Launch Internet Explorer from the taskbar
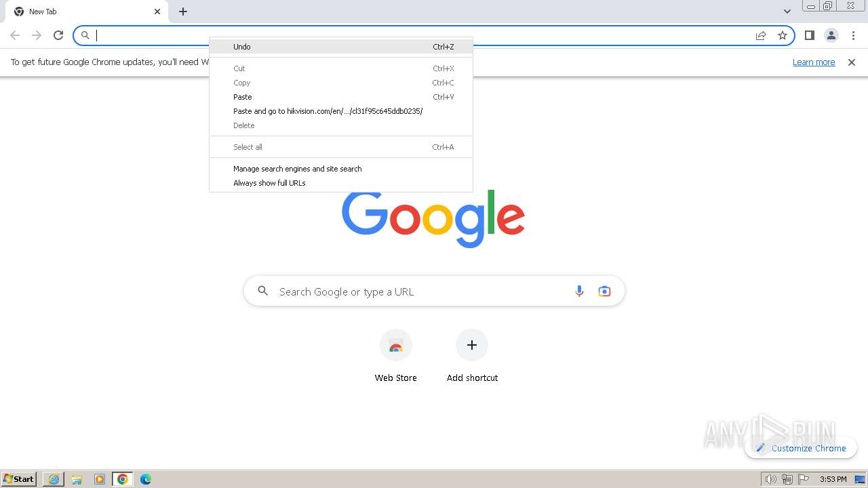This screenshot has width=868, height=488. pyautogui.click(x=54, y=479)
